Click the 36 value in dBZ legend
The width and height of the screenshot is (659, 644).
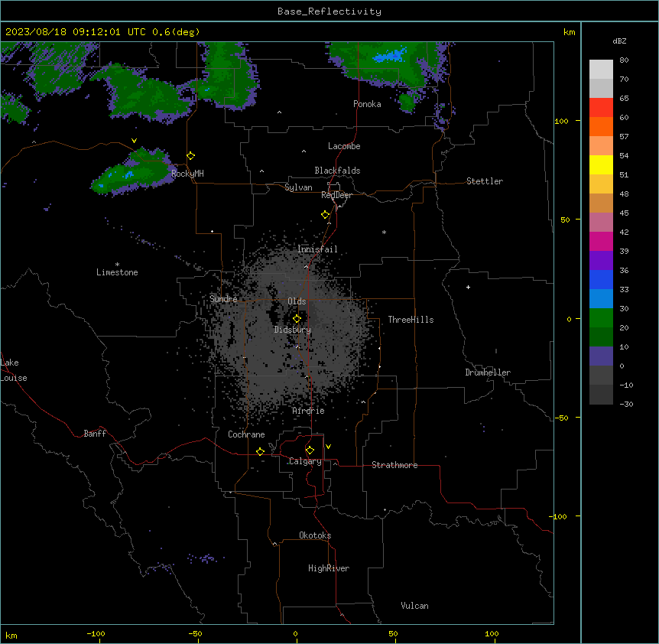tap(624, 270)
